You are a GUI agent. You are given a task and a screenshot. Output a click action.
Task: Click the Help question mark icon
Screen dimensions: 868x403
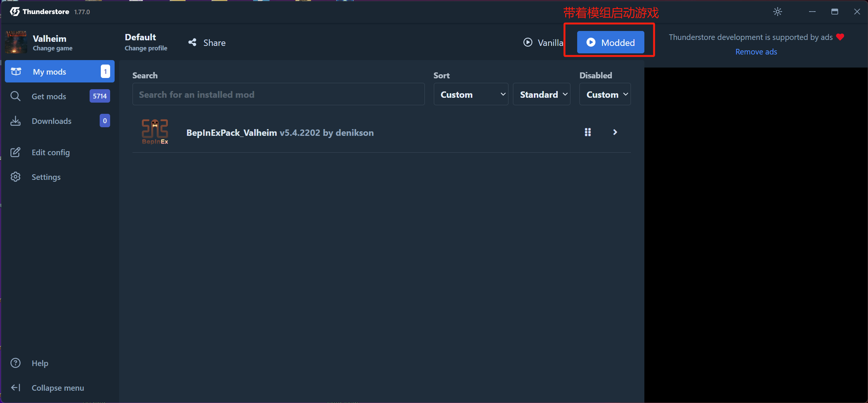pyautogui.click(x=15, y=363)
